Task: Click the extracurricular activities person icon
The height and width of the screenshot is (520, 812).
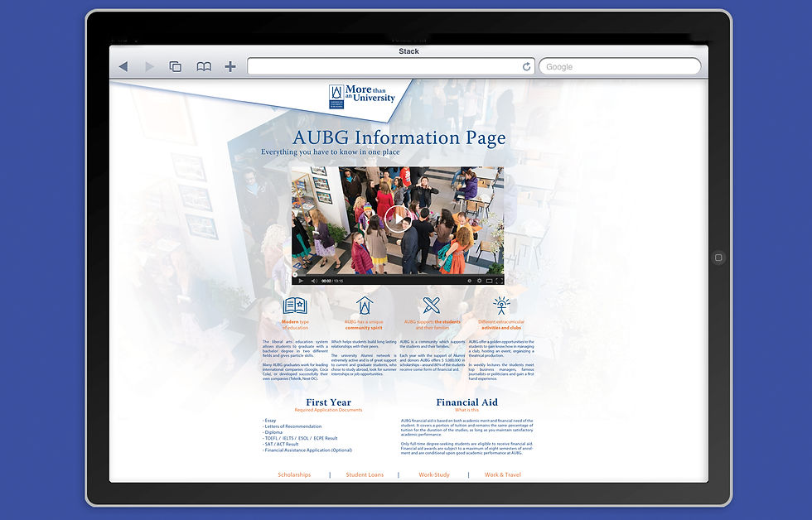Action: click(500, 306)
